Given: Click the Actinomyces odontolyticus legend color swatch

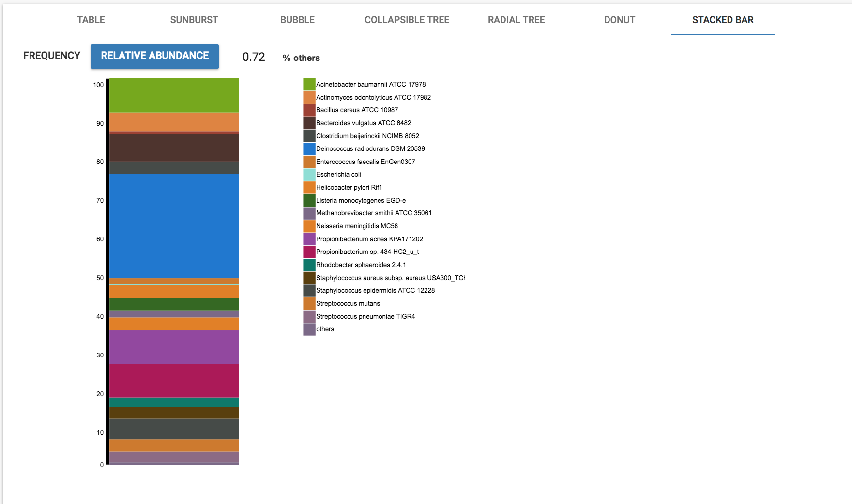Looking at the screenshot, I should pyautogui.click(x=309, y=97).
